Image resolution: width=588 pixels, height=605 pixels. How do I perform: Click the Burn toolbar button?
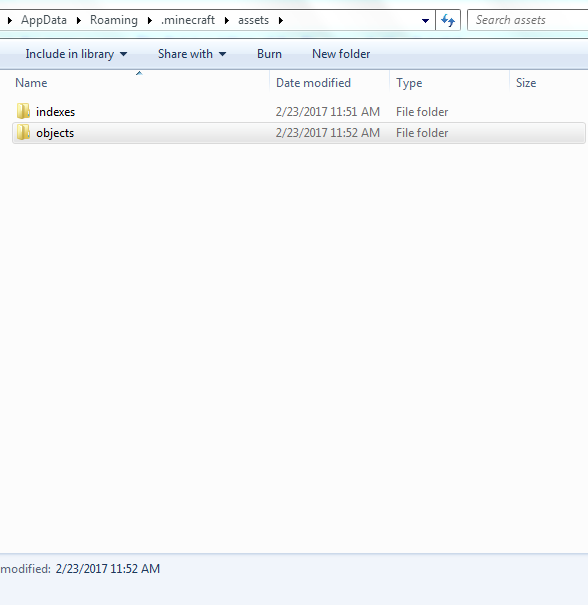click(269, 54)
